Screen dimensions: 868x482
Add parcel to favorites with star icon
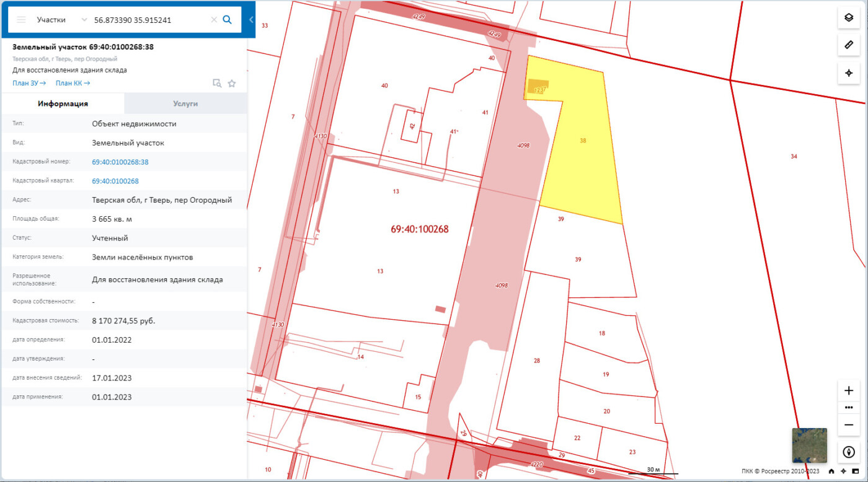tap(232, 84)
